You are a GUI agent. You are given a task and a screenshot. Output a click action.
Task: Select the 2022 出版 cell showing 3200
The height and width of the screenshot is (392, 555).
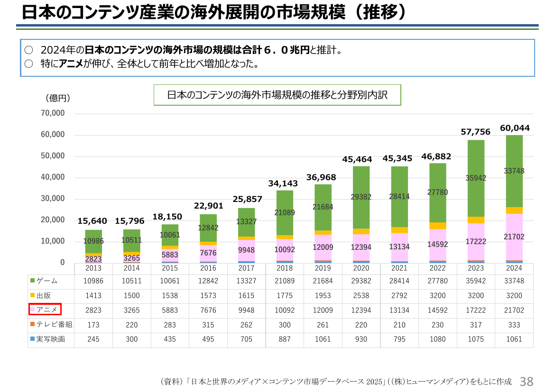(x=437, y=295)
